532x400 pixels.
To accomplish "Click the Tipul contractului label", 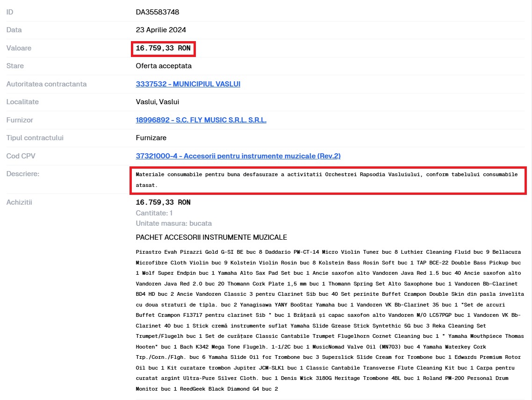I will pos(35,138).
